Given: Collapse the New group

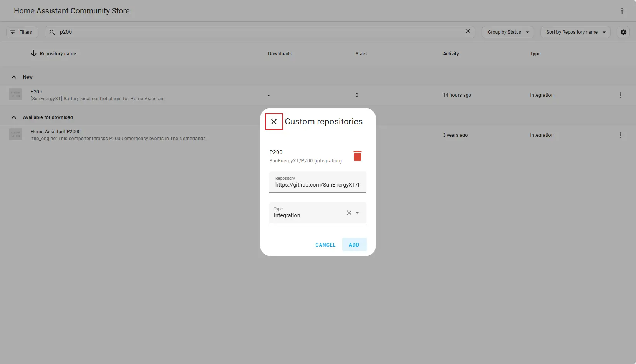Looking at the screenshot, I should pos(14,77).
